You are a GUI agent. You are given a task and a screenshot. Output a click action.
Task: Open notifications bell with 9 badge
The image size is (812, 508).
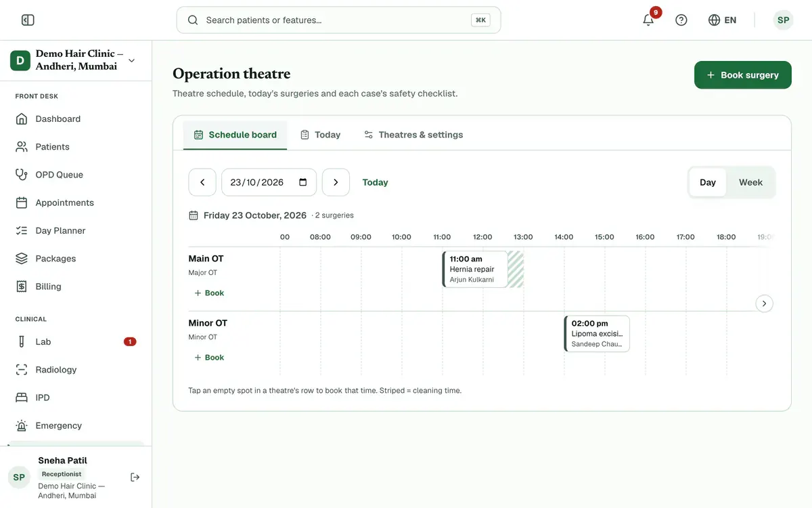click(648, 20)
